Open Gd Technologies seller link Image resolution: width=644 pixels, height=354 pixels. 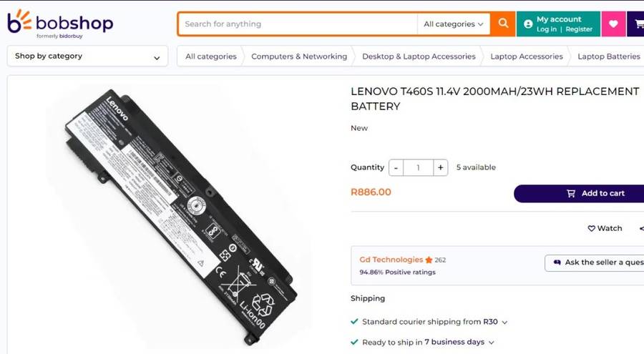(391, 260)
